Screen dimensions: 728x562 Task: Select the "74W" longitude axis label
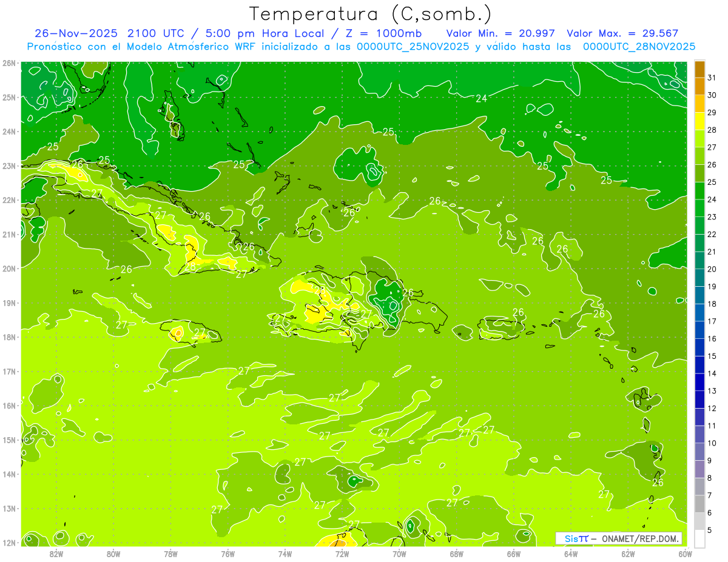[x=285, y=554]
